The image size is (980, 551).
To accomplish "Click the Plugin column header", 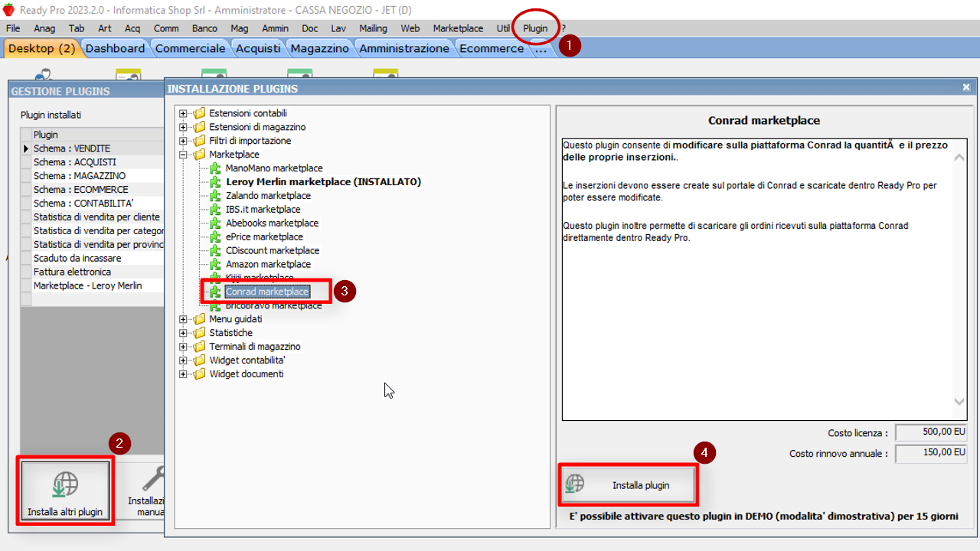I will click(98, 135).
